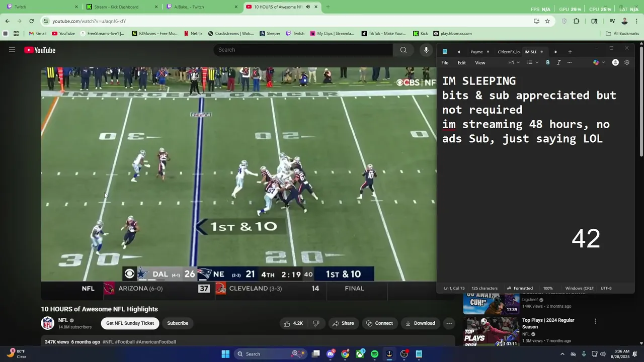
Task: Start voice search with microphone icon
Action: 426,50
